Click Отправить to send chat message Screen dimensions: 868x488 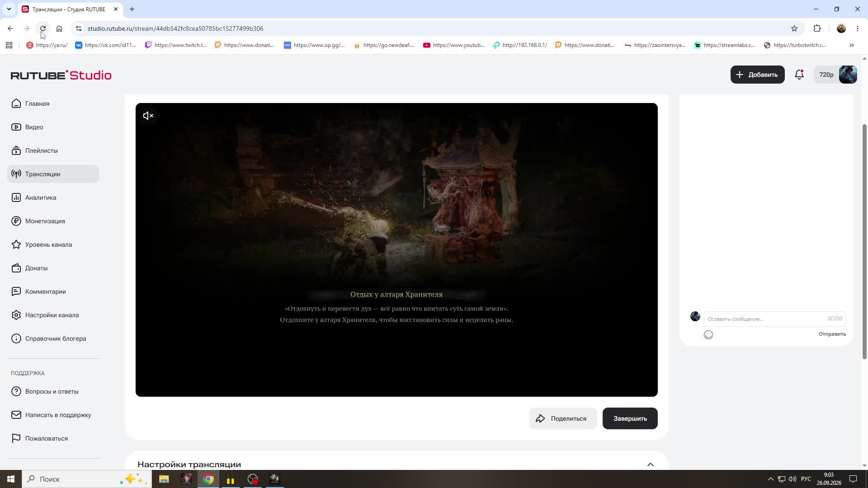pos(832,334)
